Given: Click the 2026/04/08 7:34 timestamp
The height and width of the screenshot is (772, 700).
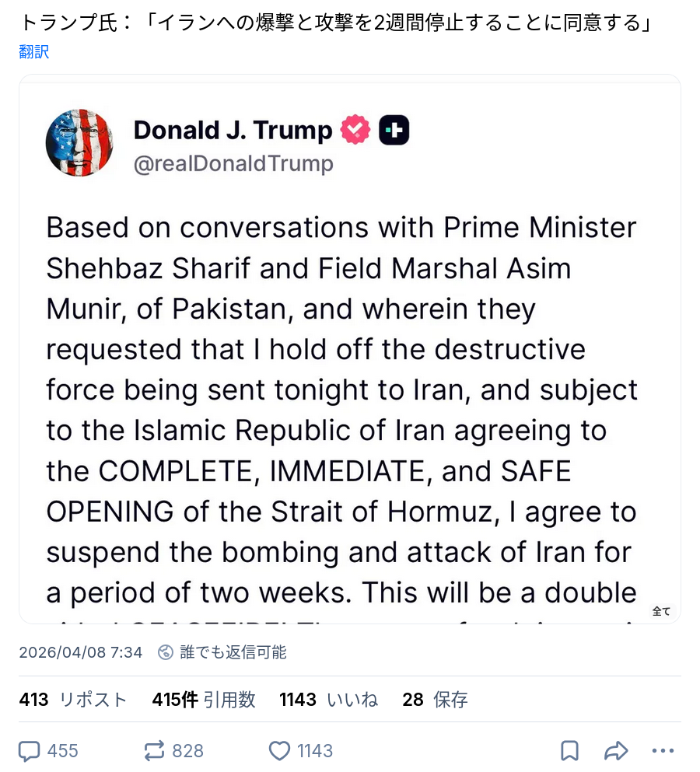Looking at the screenshot, I should coord(81,651).
